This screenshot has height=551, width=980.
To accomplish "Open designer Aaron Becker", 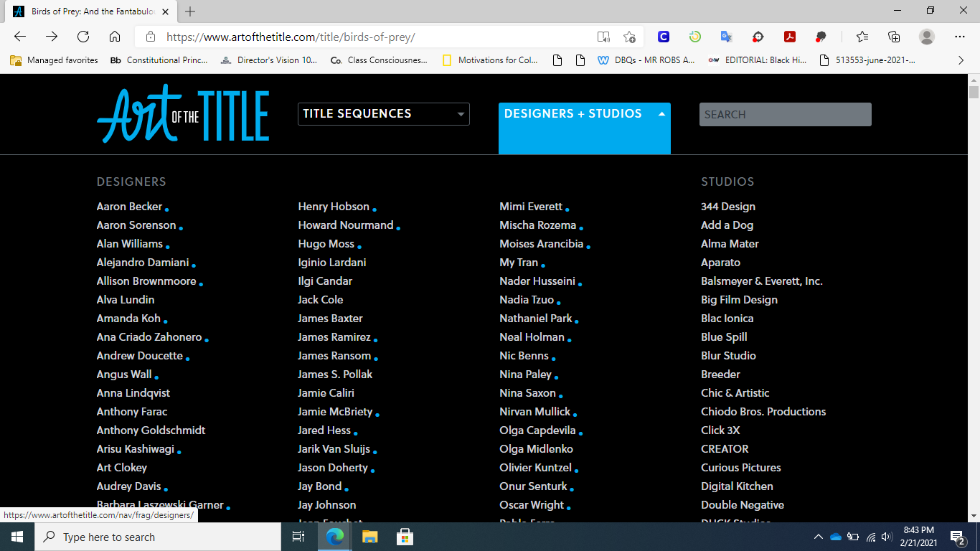I will pos(130,207).
